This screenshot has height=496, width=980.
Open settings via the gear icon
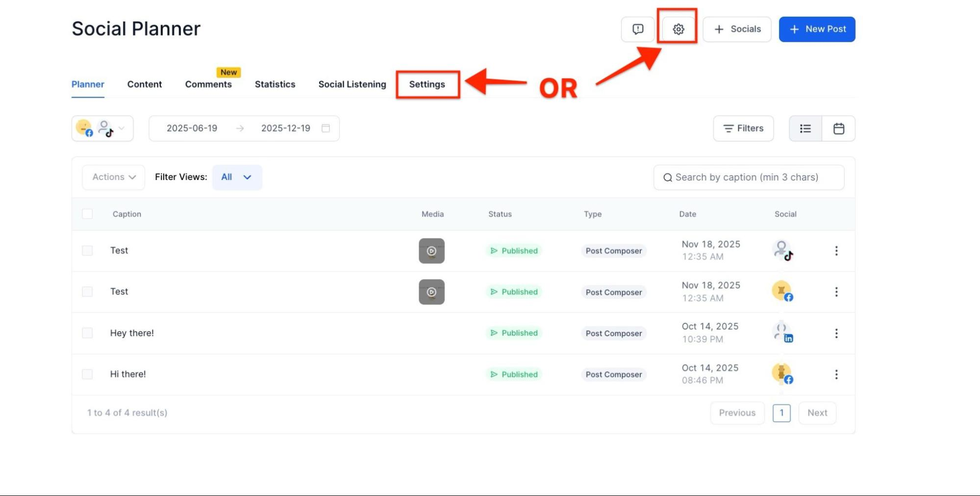click(678, 29)
